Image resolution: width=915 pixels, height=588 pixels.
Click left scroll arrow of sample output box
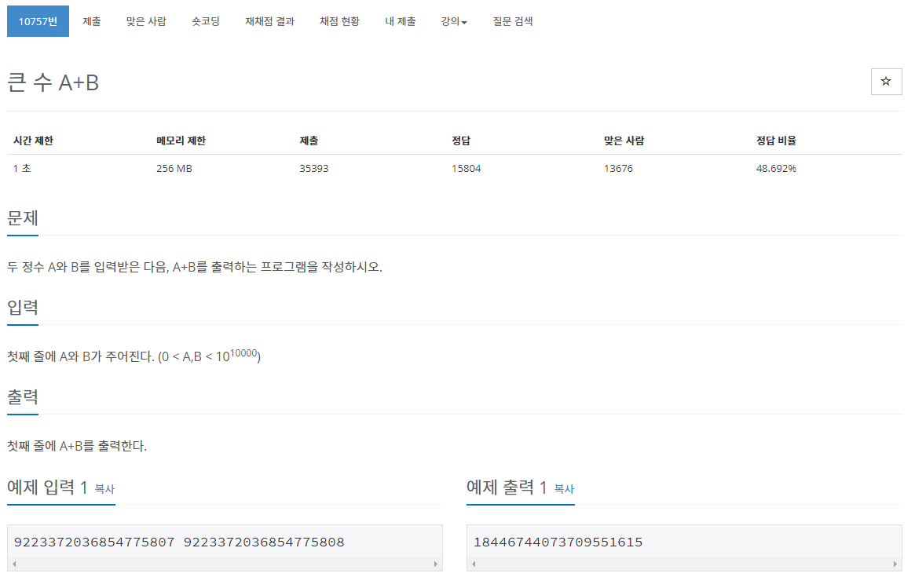pyautogui.click(x=474, y=564)
